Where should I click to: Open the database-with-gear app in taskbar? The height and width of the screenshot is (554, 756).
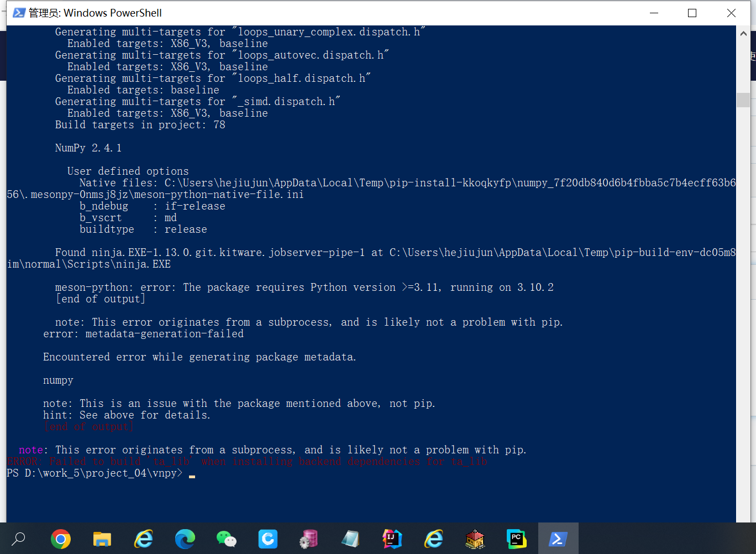[x=309, y=539]
